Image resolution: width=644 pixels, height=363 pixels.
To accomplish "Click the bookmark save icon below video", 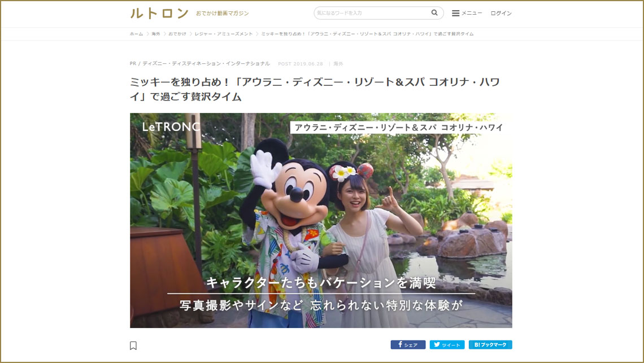I will pyautogui.click(x=133, y=345).
